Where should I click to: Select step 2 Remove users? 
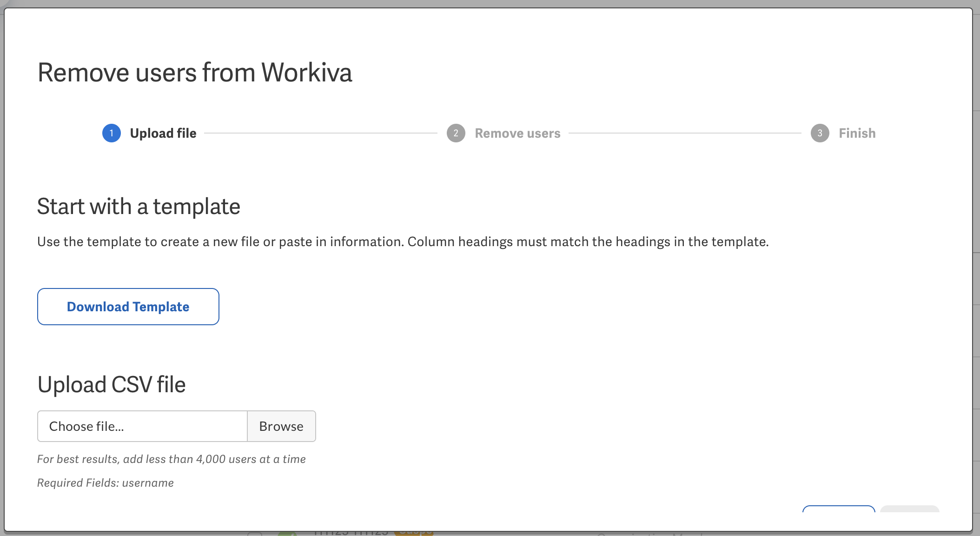503,133
